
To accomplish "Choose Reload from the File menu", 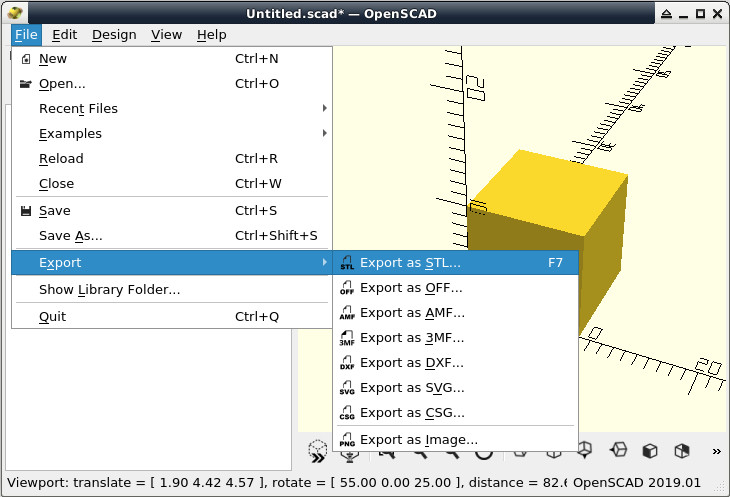I will [x=172, y=159].
